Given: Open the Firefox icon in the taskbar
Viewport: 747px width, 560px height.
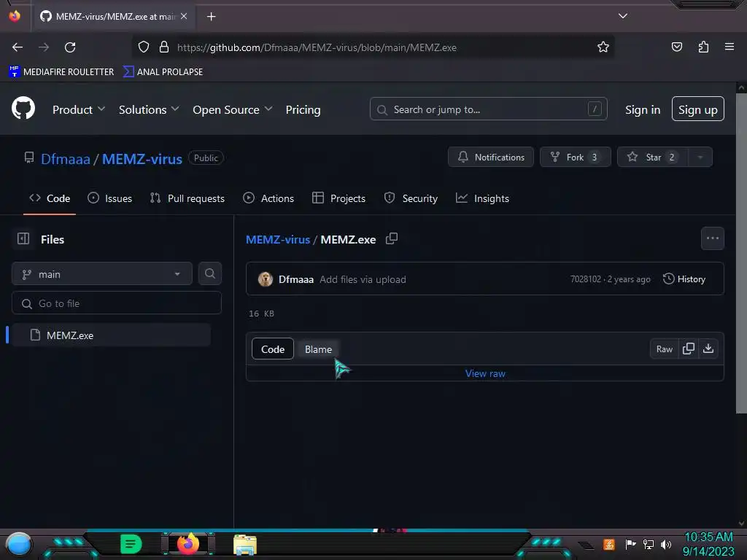Looking at the screenshot, I should point(188,543).
